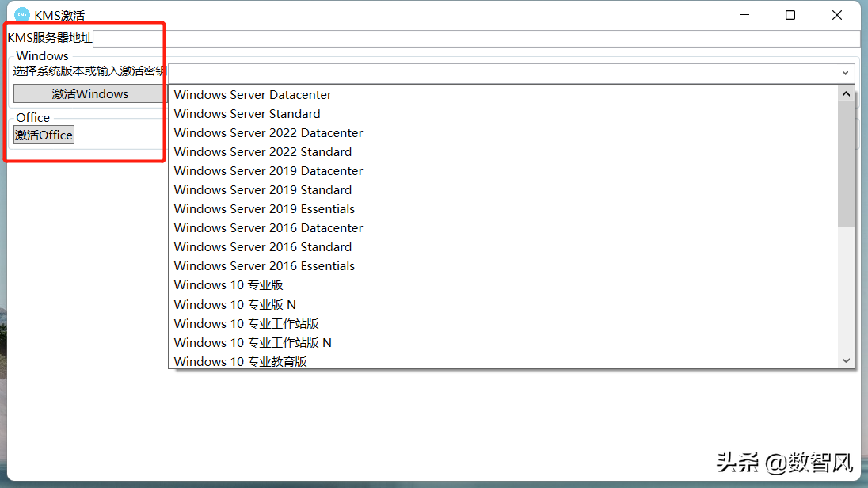Click the 激活Windows button
Image resolution: width=868 pixels, height=488 pixels.
(89, 93)
